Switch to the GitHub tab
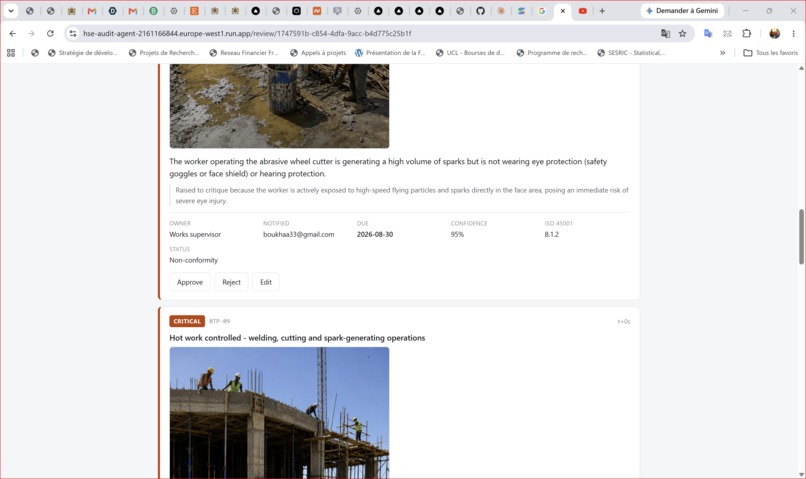Image resolution: width=806 pixels, height=479 pixels. [480, 11]
